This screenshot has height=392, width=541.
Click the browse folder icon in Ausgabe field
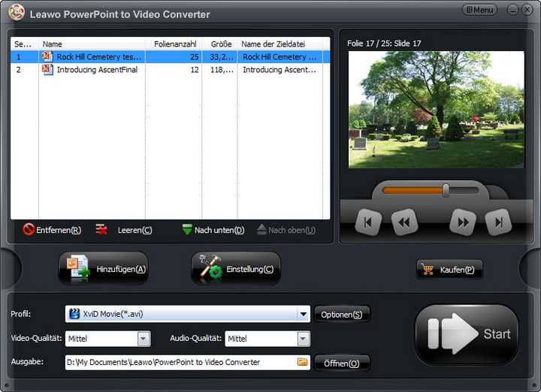[302, 362]
